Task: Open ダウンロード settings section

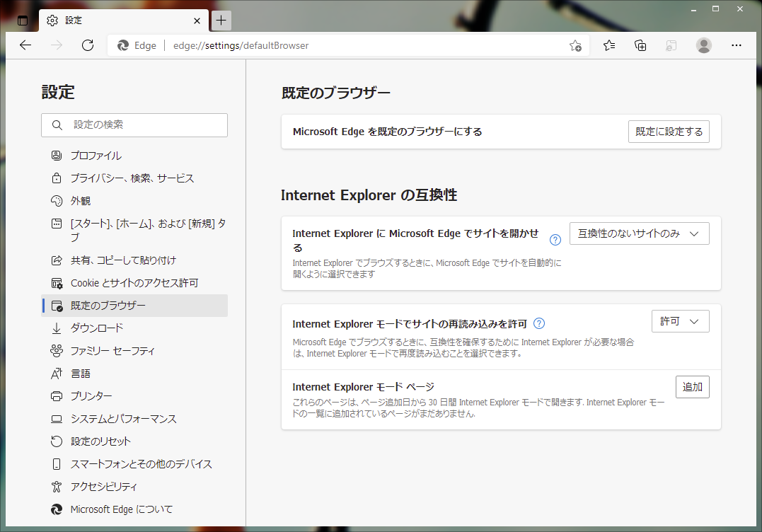Action: pyautogui.click(x=134, y=328)
